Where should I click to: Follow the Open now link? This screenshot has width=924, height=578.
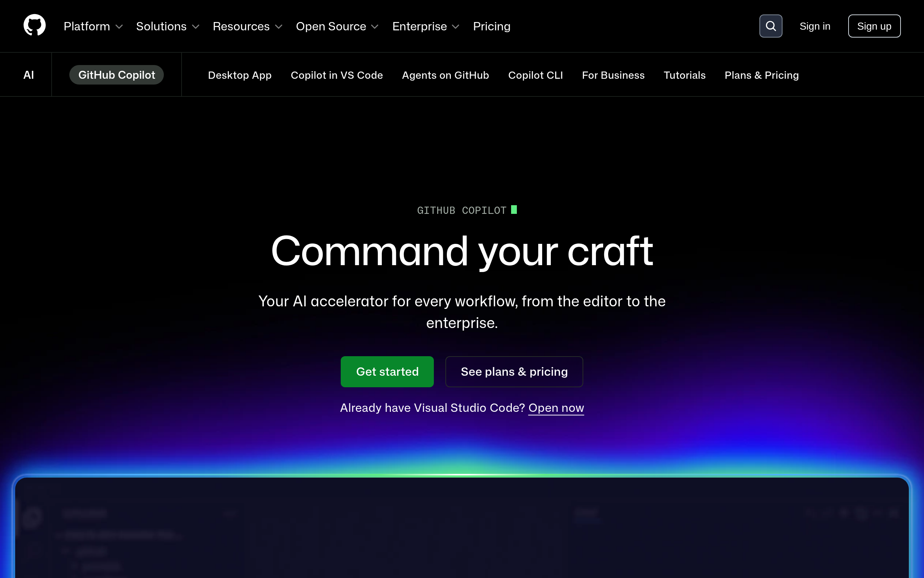coord(556,408)
